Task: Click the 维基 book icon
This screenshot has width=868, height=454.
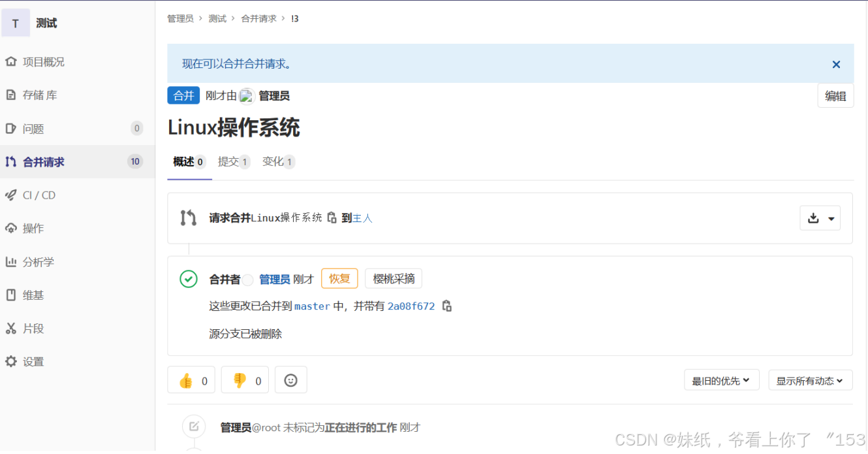Action: pyautogui.click(x=10, y=295)
